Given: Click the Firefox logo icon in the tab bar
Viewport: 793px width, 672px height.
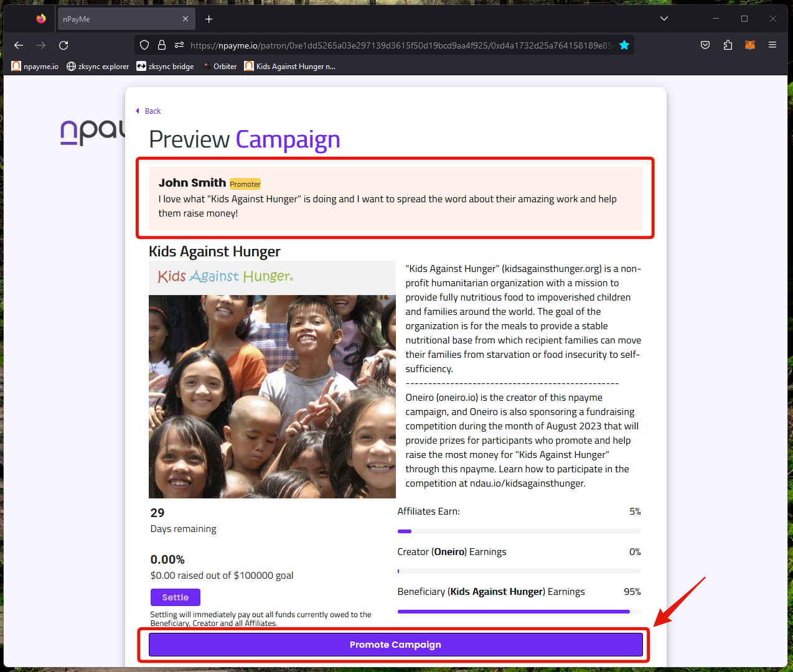Looking at the screenshot, I should (x=41, y=19).
